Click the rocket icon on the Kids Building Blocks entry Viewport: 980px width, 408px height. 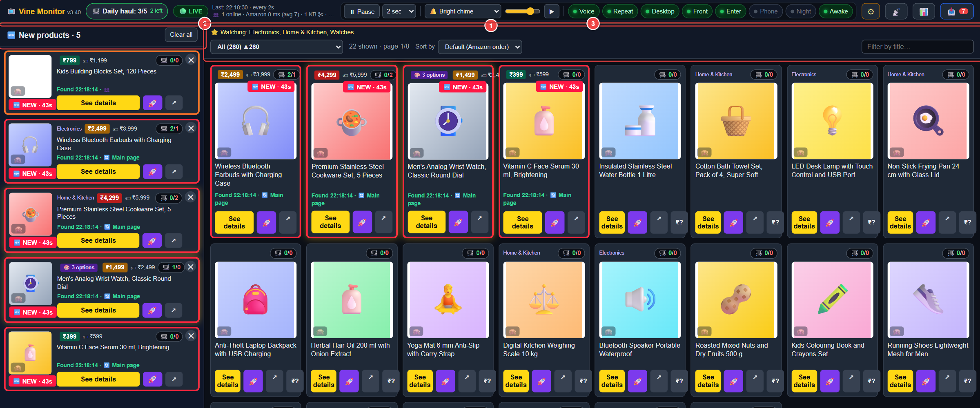pos(152,103)
